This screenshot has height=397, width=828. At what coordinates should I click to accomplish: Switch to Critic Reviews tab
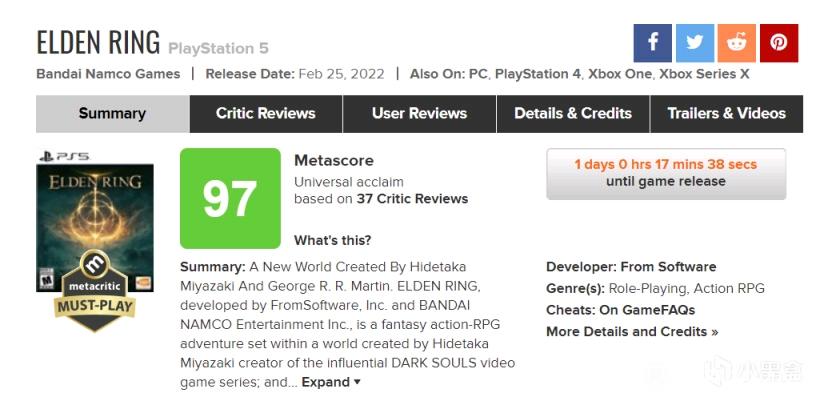click(266, 114)
